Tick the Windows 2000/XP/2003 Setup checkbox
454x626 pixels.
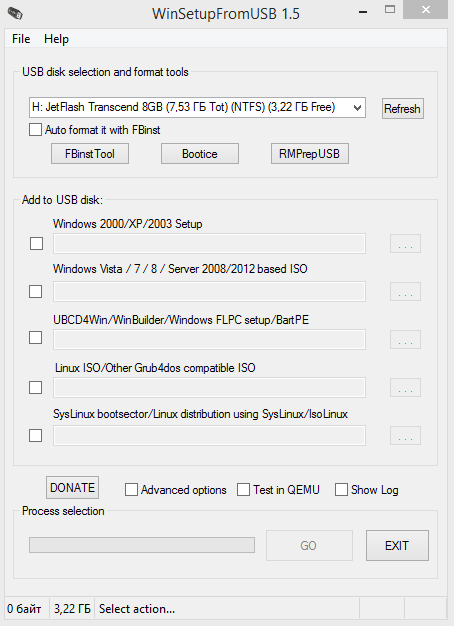[x=36, y=244]
